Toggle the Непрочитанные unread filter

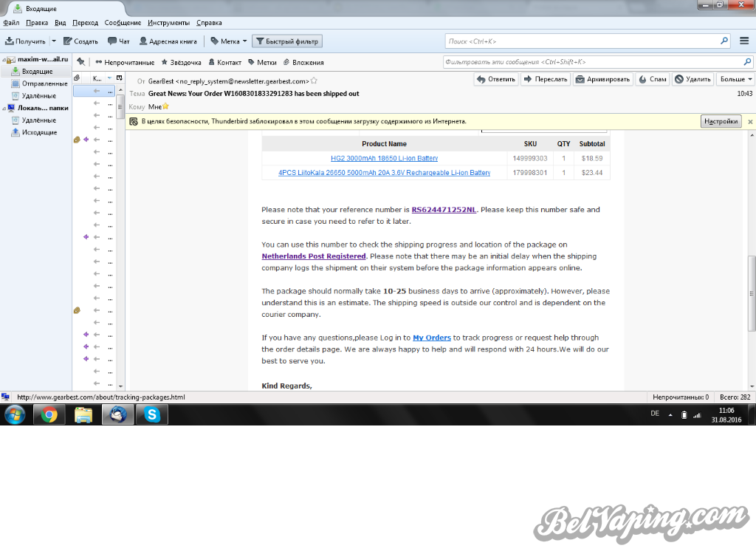[x=125, y=62]
